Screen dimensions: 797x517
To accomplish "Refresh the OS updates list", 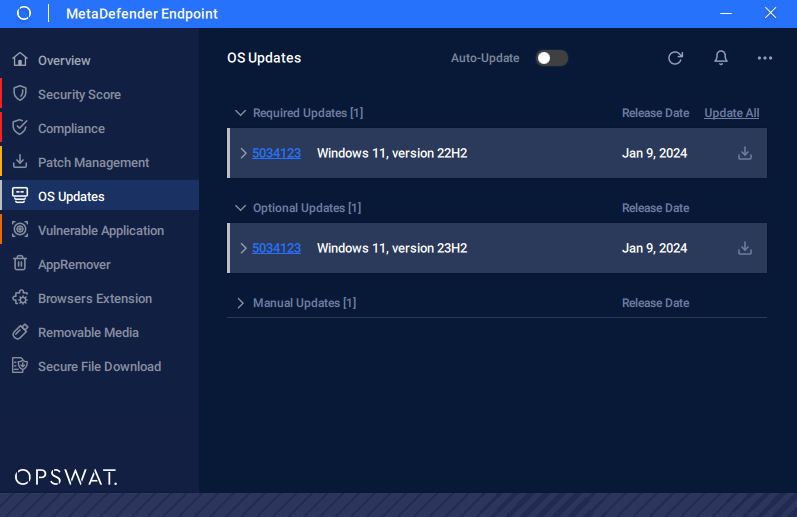I will pos(675,58).
